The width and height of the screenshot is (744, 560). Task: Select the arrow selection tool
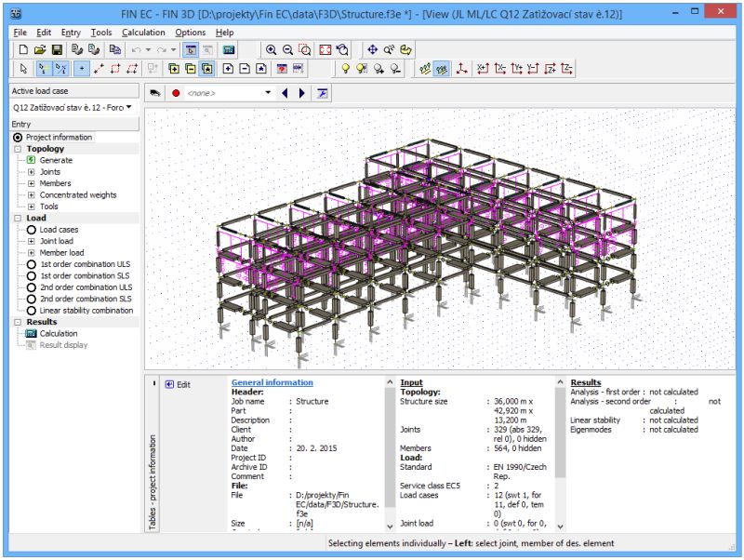(x=22, y=69)
